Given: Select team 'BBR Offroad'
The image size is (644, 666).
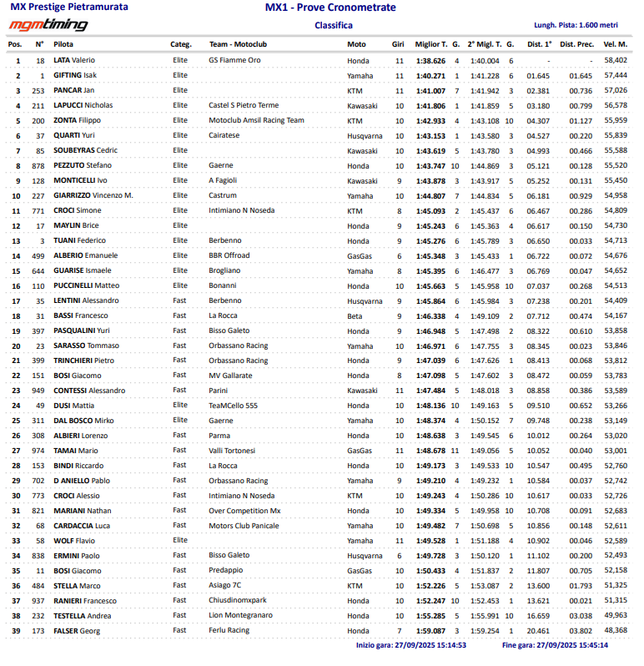Looking at the screenshot, I should pyautogui.click(x=229, y=255).
